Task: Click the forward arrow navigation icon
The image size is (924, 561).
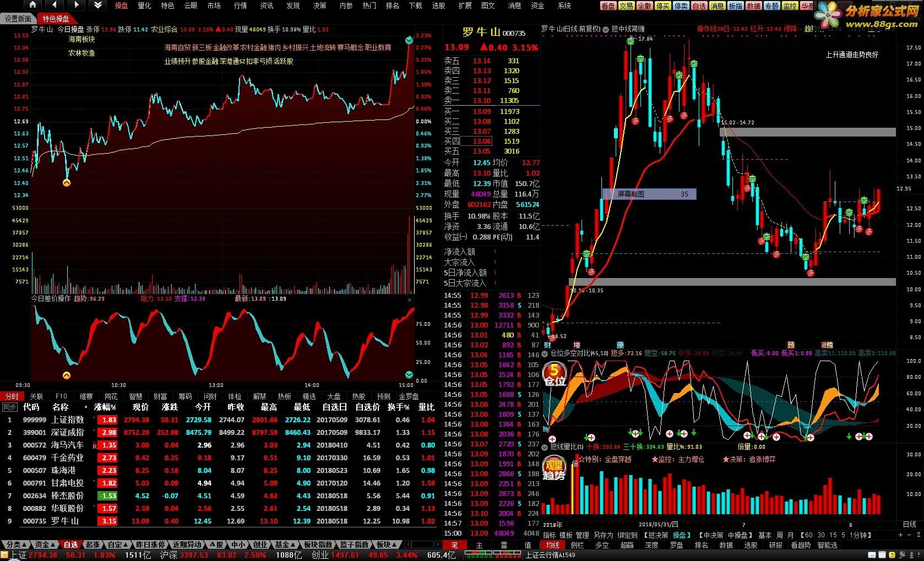Action: tap(76, 5)
